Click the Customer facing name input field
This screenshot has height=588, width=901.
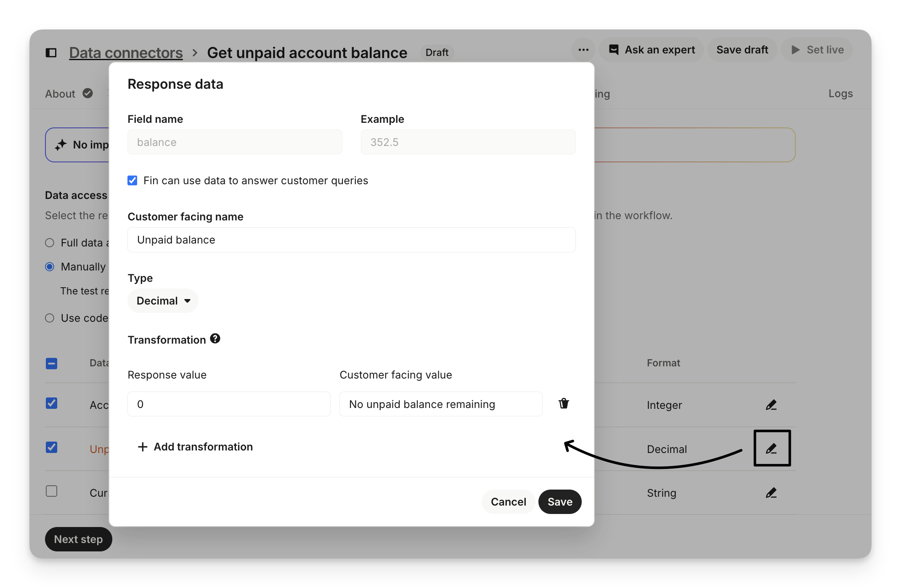pos(351,240)
